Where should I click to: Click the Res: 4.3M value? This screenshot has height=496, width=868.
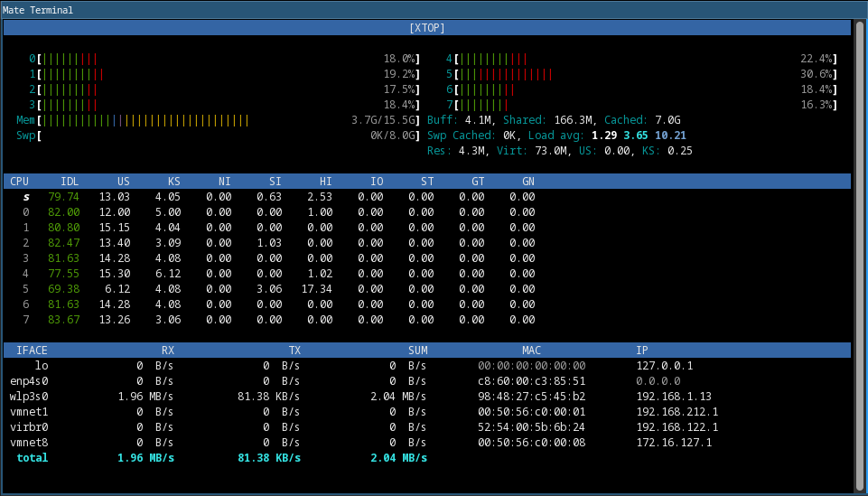[458, 151]
